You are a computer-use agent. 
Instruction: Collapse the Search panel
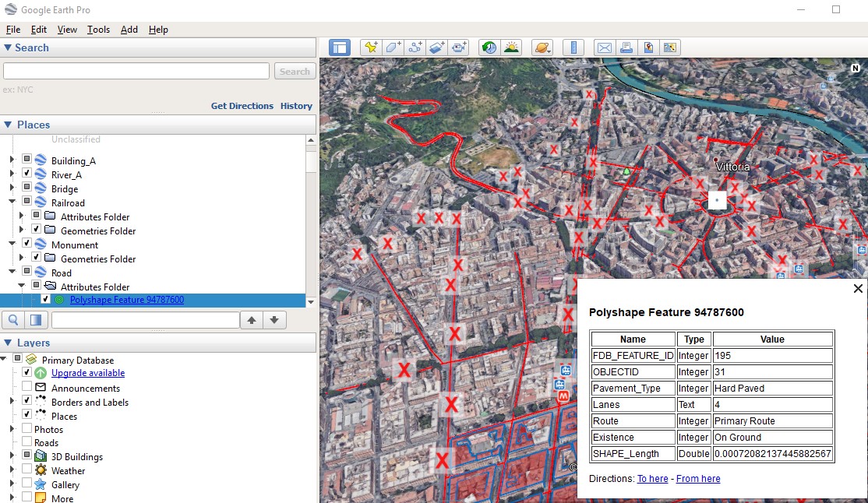8,47
